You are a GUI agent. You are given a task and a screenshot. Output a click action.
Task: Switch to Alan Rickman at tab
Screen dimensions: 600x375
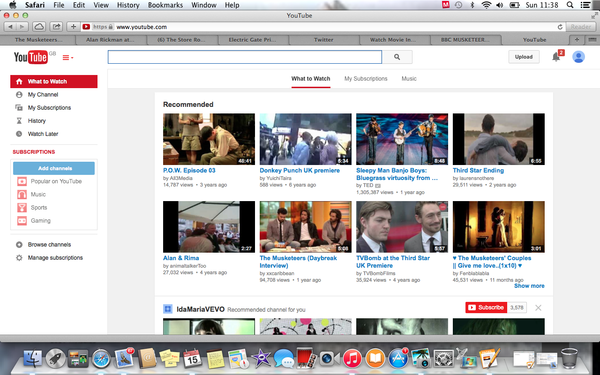[x=110, y=40]
